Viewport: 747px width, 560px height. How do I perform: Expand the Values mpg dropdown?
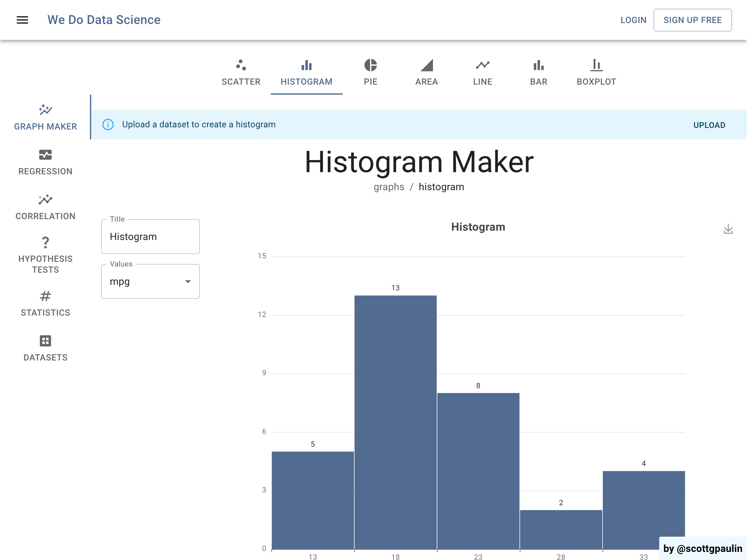point(150,281)
